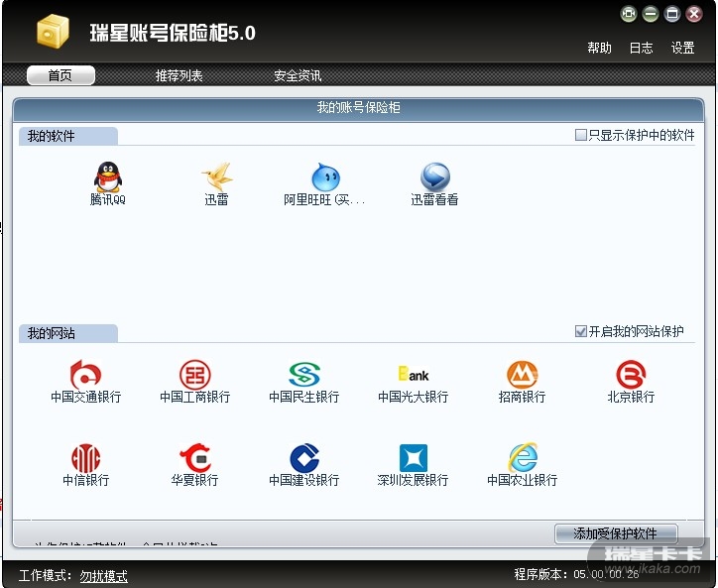The image size is (718, 588).
Task: Open the 日志 menu
Action: [x=641, y=48]
